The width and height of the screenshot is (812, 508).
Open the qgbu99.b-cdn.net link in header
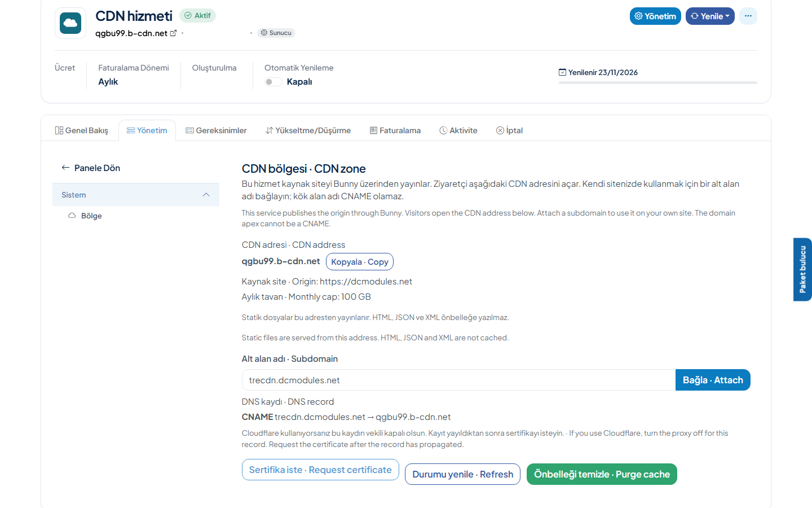click(131, 33)
